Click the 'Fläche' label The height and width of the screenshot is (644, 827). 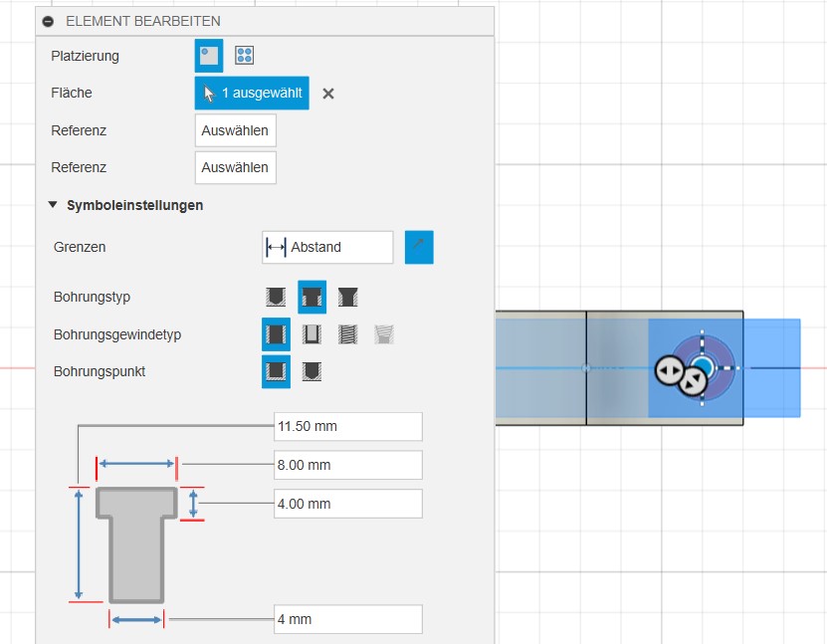tap(72, 93)
